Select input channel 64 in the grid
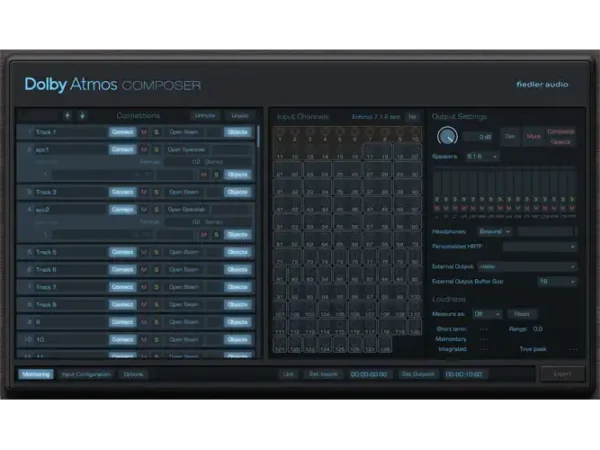The height and width of the screenshot is (450, 600). coord(325,240)
